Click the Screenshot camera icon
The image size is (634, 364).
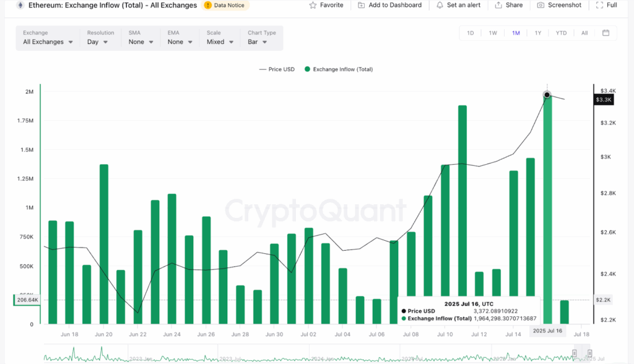541,5
